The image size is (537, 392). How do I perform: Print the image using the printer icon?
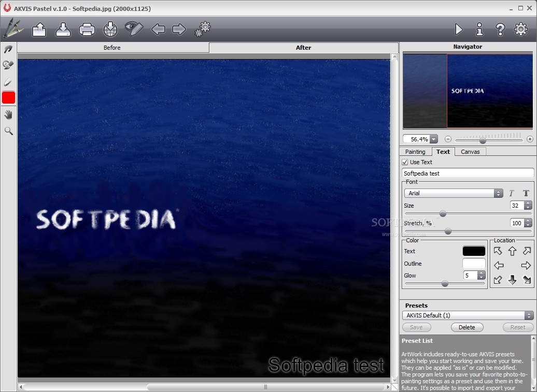[87, 30]
